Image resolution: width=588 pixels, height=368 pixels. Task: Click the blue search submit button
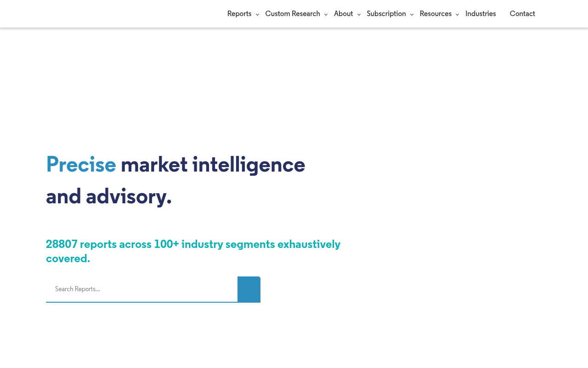click(x=249, y=289)
